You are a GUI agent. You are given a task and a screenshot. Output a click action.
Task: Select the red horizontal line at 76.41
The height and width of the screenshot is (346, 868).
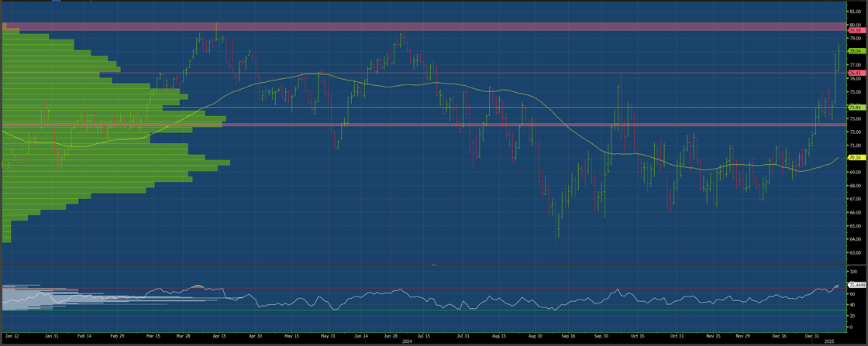click(x=423, y=73)
